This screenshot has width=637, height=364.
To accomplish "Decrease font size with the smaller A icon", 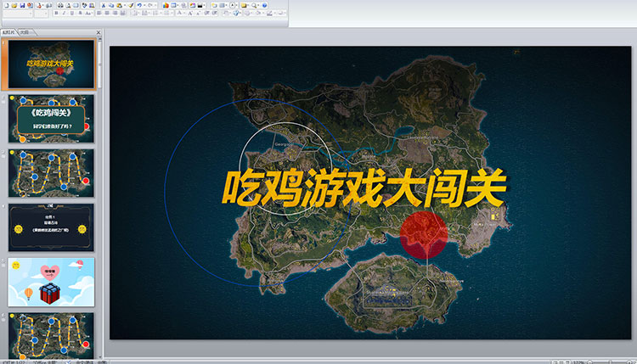I will click(198, 13).
